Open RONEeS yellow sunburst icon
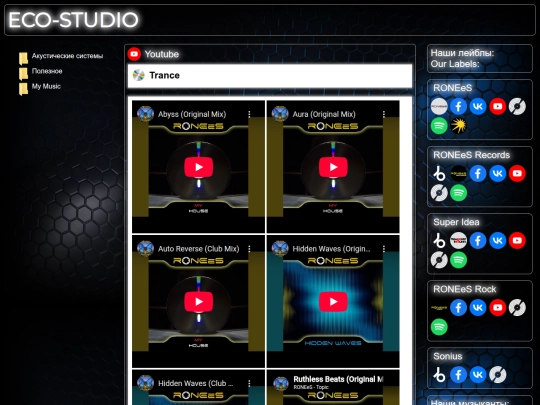The width and height of the screenshot is (540, 405). [458, 126]
